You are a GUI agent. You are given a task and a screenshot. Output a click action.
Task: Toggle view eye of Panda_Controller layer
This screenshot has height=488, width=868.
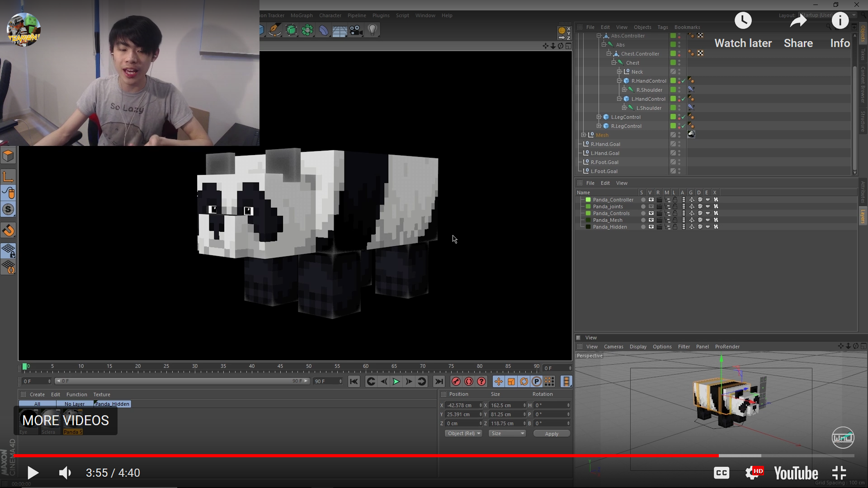pos(651,200)
